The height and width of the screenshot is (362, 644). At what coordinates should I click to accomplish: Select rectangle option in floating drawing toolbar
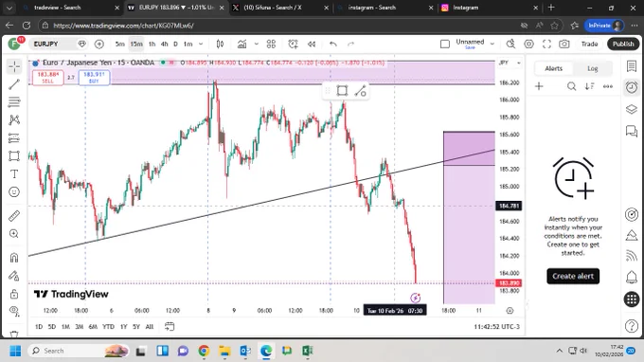[342, 91]
